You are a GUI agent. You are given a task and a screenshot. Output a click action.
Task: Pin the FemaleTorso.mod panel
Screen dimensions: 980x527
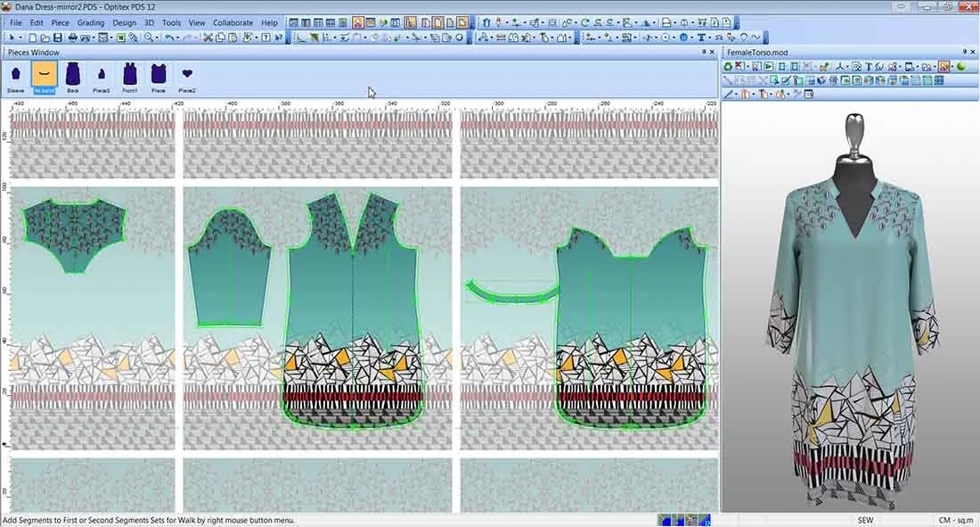point(964,52)
